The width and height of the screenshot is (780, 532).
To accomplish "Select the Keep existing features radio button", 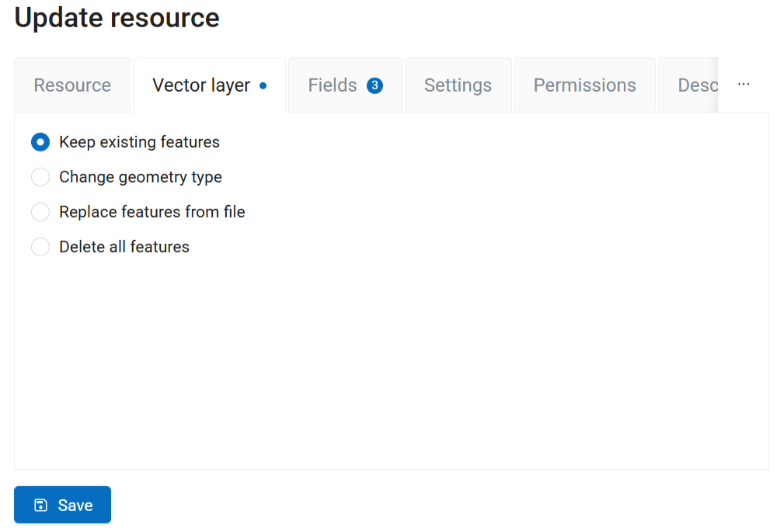I will coord(40,142).
